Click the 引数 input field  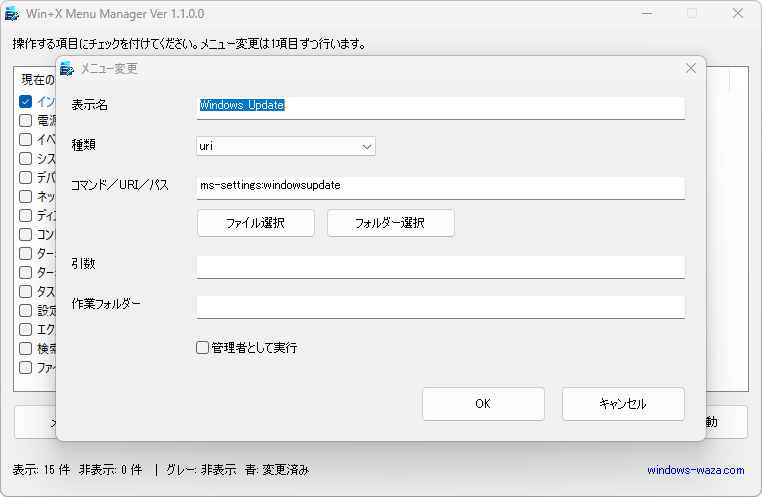pos(441,267)
